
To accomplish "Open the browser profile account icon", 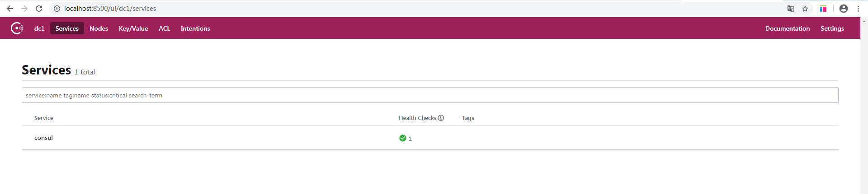I will pyautogui.click(x=843, y=9).
